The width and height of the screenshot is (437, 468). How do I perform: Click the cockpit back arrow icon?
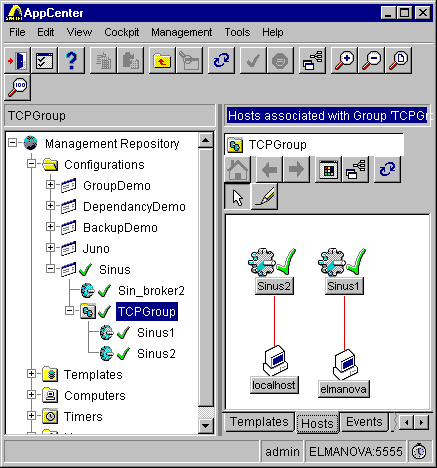click(x=269, y=170)
